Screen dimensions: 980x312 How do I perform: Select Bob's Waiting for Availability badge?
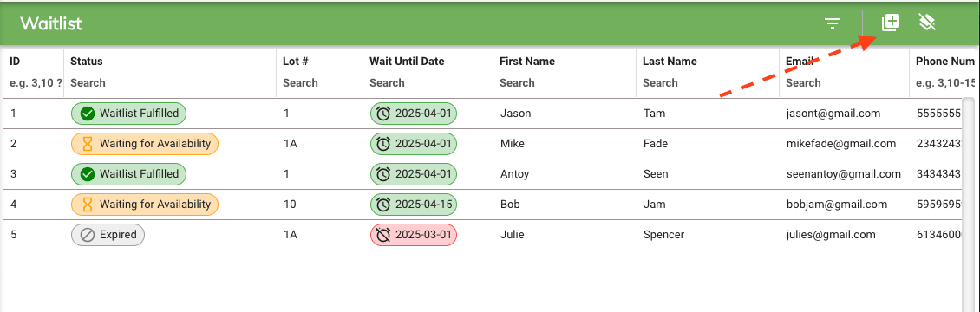(x=145, y=204)
